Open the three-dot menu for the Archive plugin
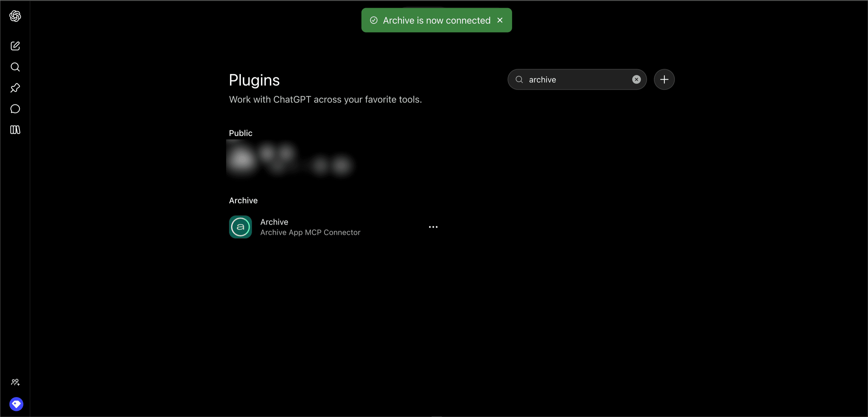The width and height of the screenshot is (868, 417). (433, 227)
